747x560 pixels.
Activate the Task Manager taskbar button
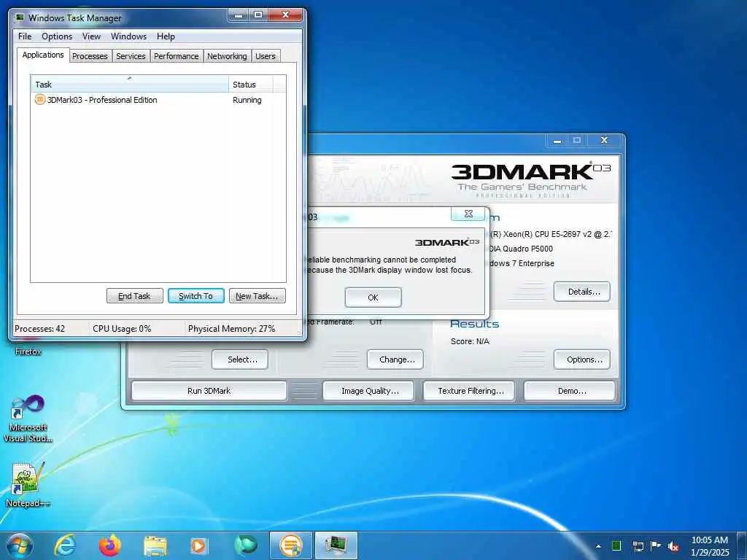tap(336, 545)
